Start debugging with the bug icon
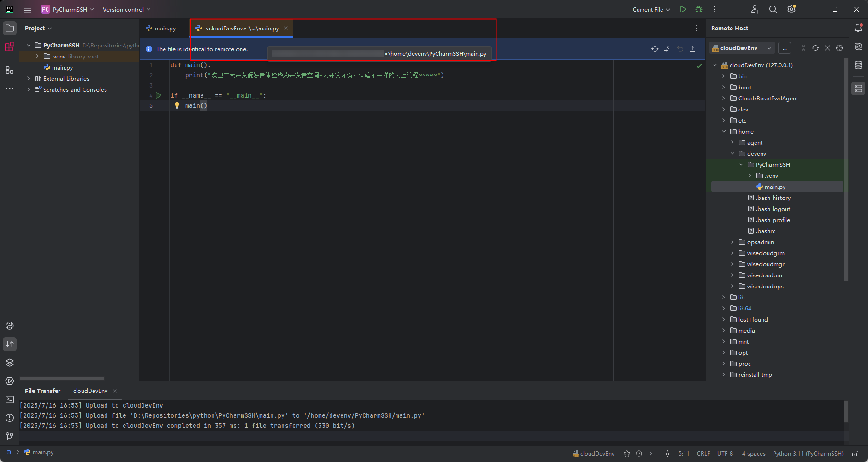 point(698,9)
